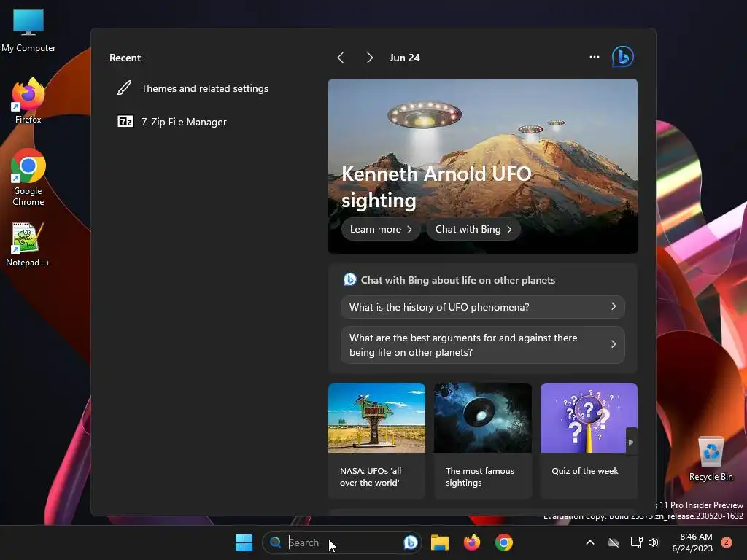Go to previous day with left arrow
Image resolution: width=747 pixels, height=560 pixels.
coord(341,58)
